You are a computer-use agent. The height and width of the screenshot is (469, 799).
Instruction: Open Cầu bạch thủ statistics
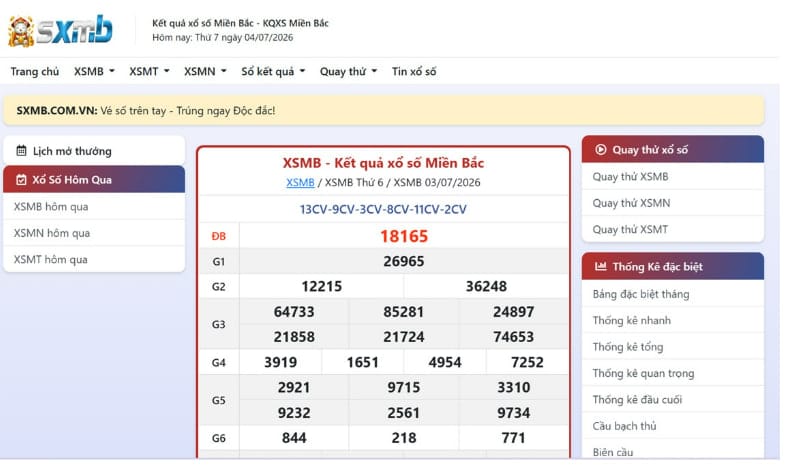click(x=624, y=426)
